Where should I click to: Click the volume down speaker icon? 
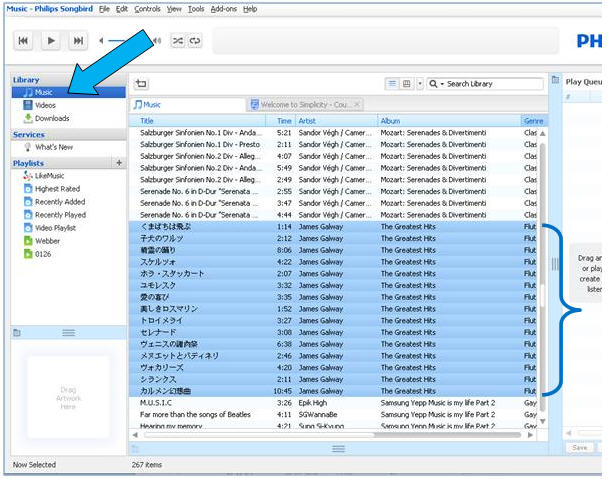(101, 40)
